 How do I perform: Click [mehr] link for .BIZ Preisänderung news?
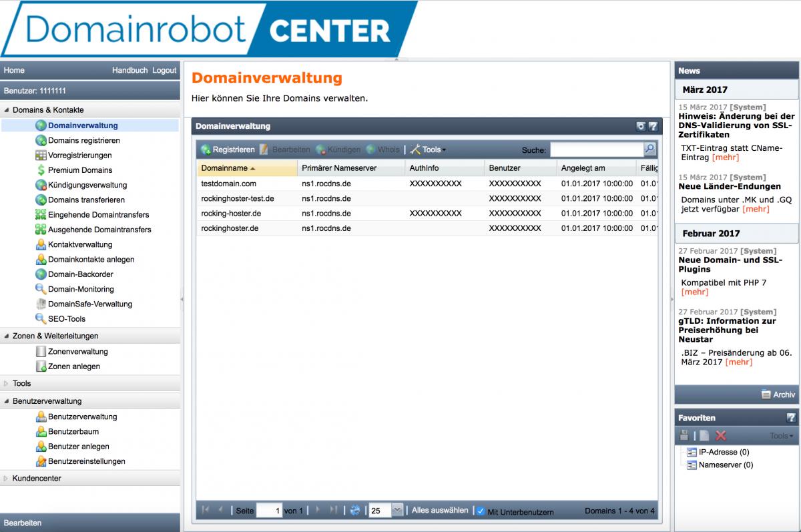[739, 362]
